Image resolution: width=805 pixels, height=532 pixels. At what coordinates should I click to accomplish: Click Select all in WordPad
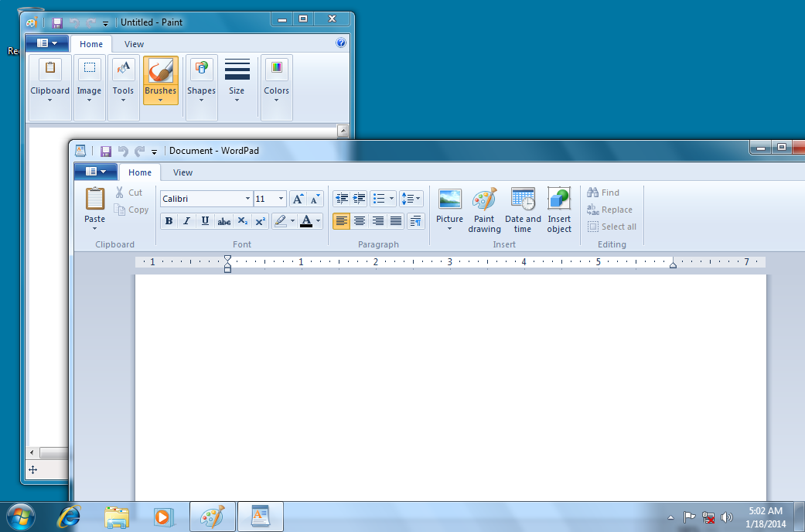(x=612, y=227)
